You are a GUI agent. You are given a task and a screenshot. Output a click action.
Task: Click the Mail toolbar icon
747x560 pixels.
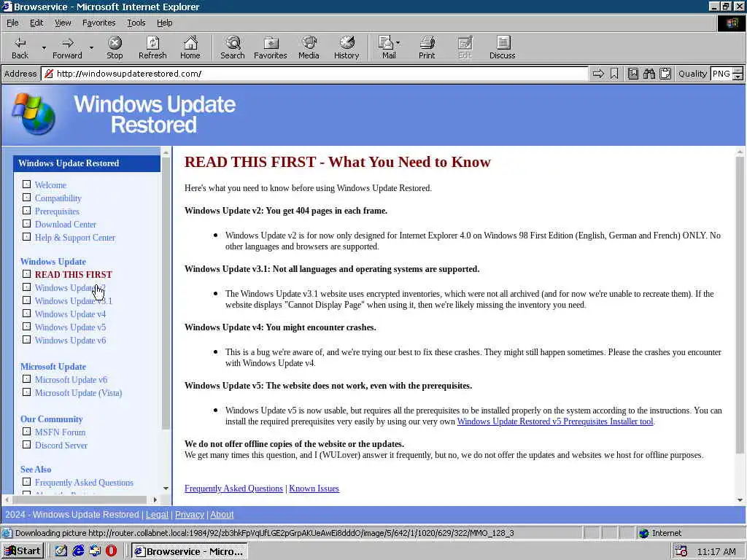[387, 47]
